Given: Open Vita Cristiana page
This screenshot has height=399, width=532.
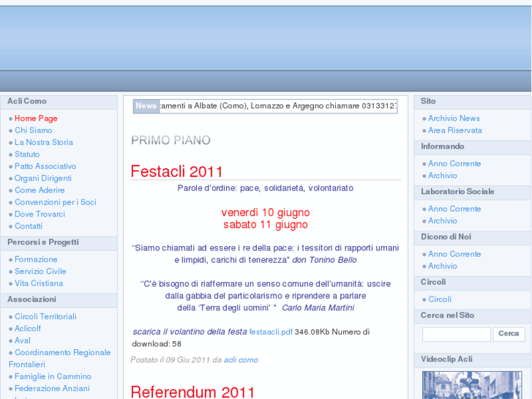Looking at the screenshot, I should coord(39,283).
